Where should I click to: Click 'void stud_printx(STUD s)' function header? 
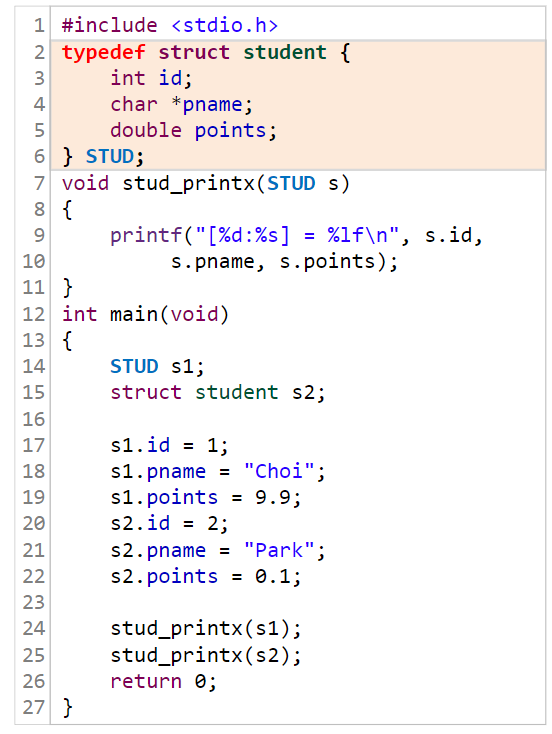206,184
